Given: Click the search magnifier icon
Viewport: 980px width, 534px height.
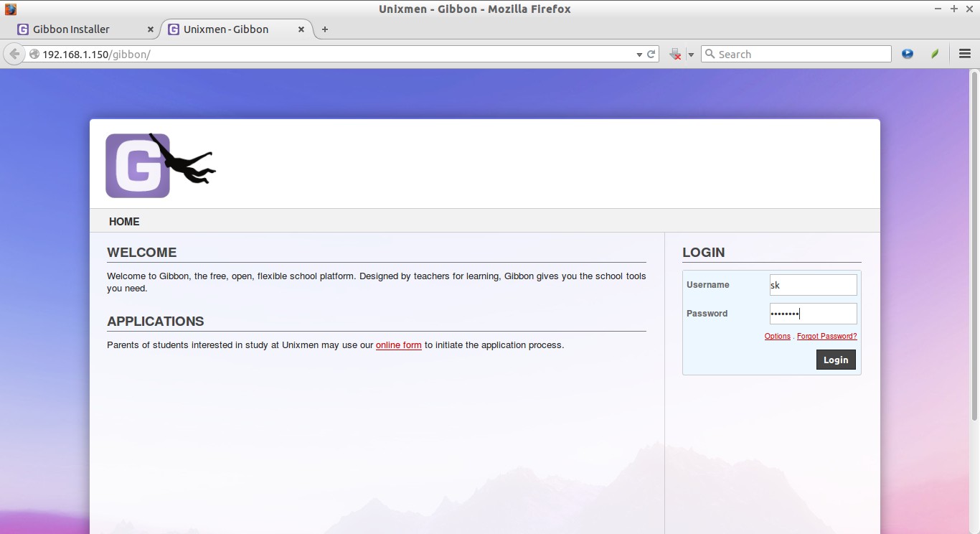Looking at the screenshot, I should point(710,54).
